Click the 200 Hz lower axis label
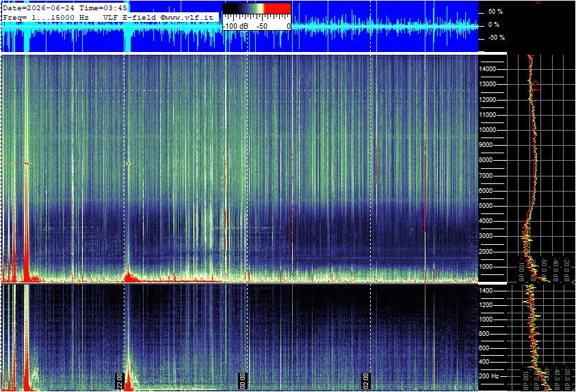The width and height of the screenshot is (576, 392). [x=489, y=376]
